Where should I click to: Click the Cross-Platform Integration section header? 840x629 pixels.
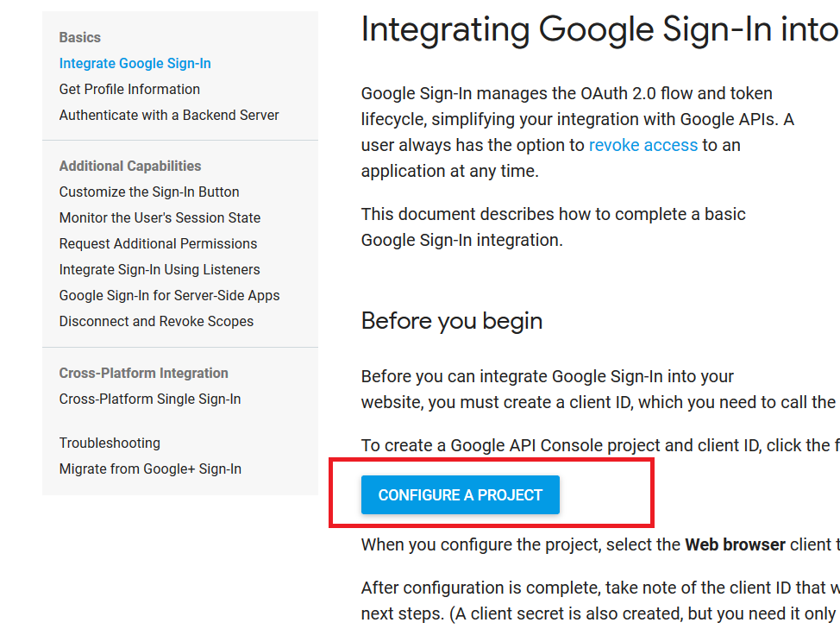[x=143, y=373]
